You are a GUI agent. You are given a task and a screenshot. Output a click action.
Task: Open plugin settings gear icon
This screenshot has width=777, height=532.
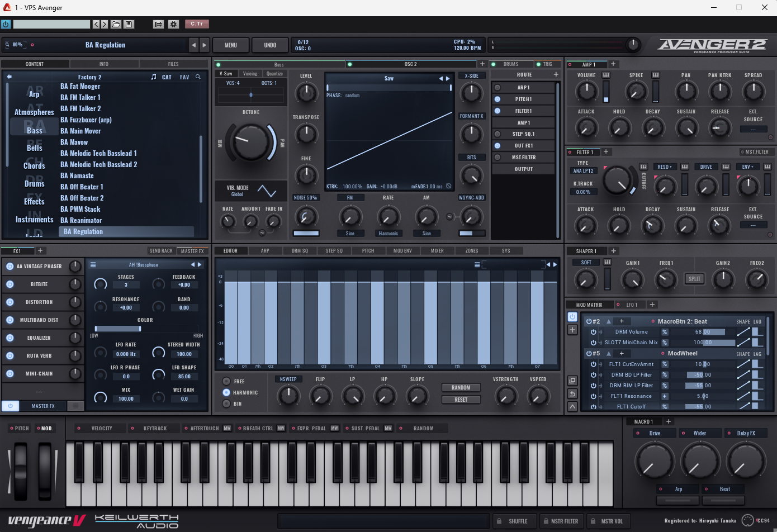(x=173, y=24)
